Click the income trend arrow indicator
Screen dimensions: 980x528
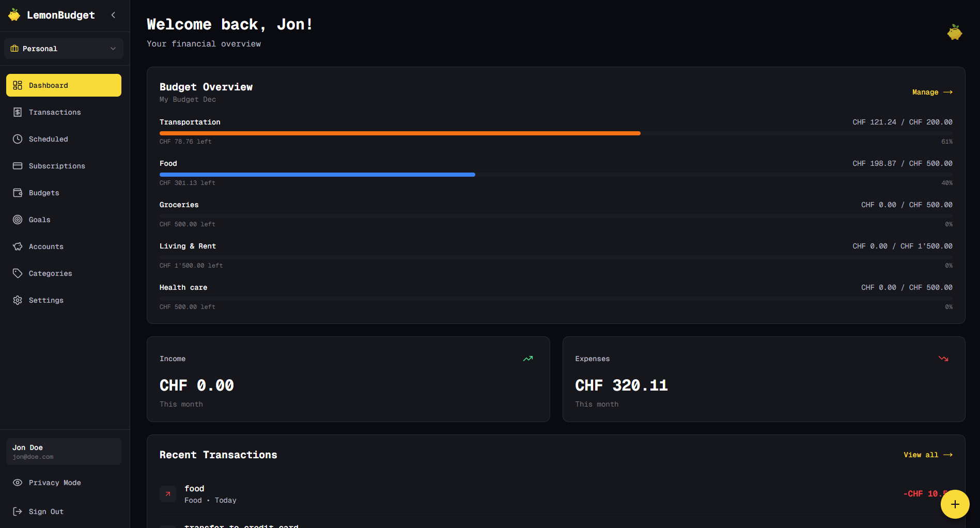pos(527,359)
